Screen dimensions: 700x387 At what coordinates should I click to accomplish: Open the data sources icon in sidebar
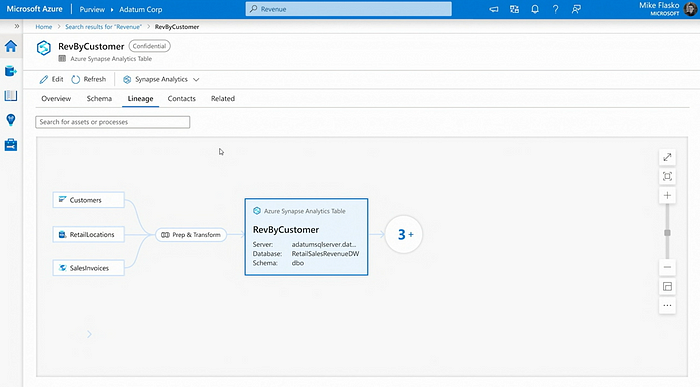[11, 71]
